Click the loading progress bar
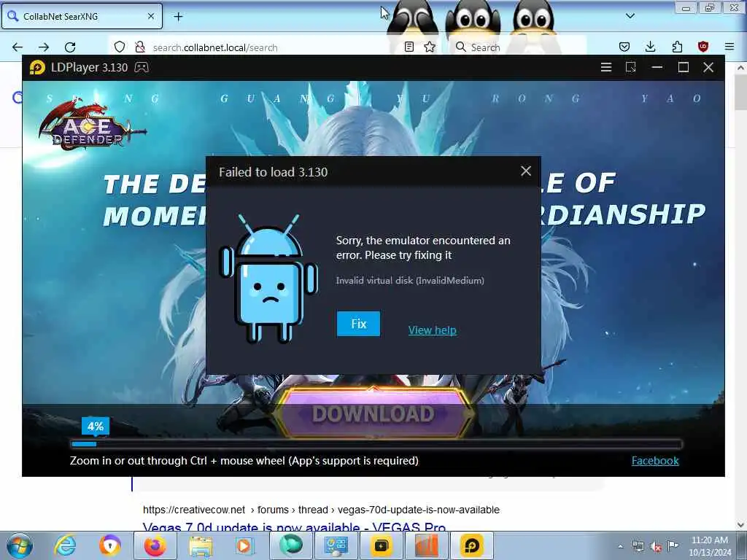This screenshot has width=747, height=560. click(x=376, y=444)
